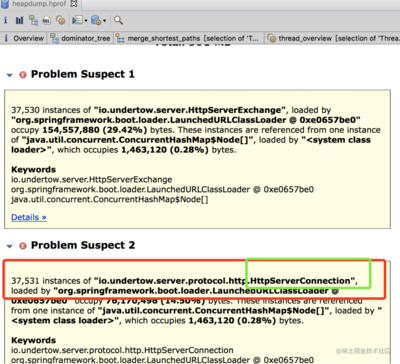This screenshot has width=400, height=364.
Task: Click "37,531 instances of" text in Suspect 2
Action: click(51, 281)
